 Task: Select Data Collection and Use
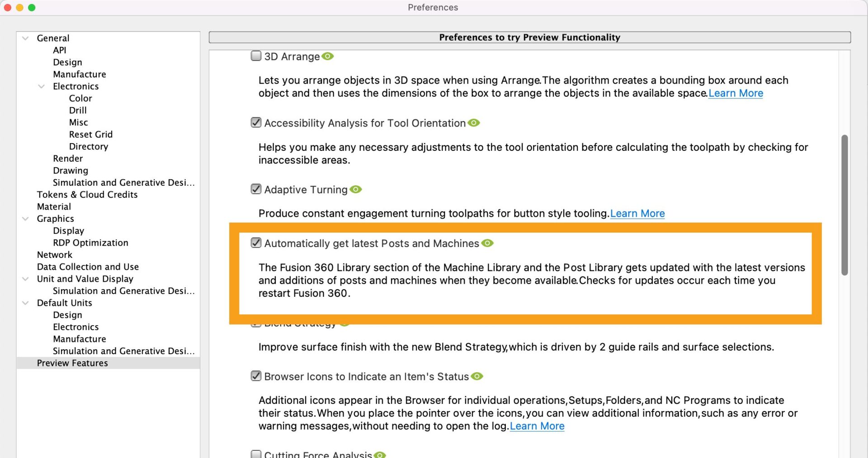pos(88,267)
